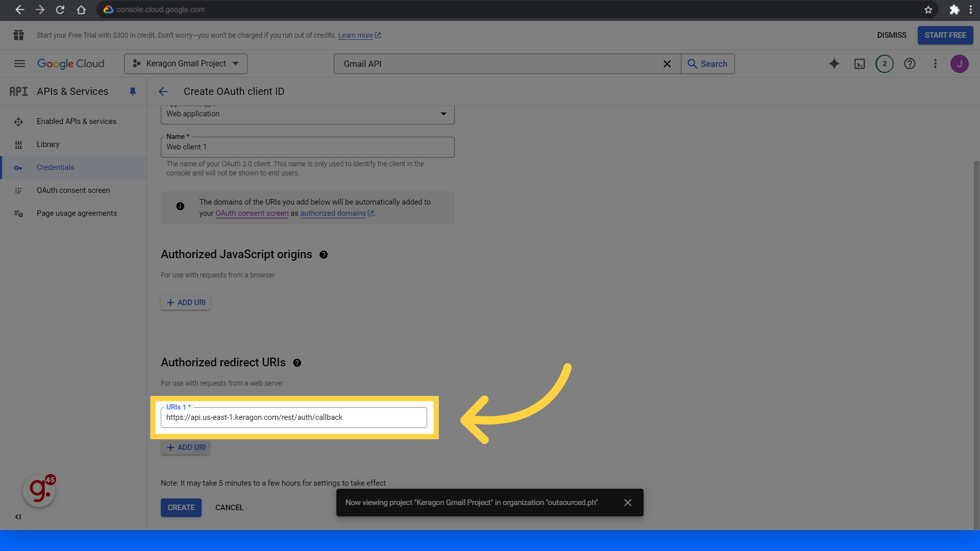Open OAuth consent screen page
Screen dimensions: 980x551
click(73, 190)
